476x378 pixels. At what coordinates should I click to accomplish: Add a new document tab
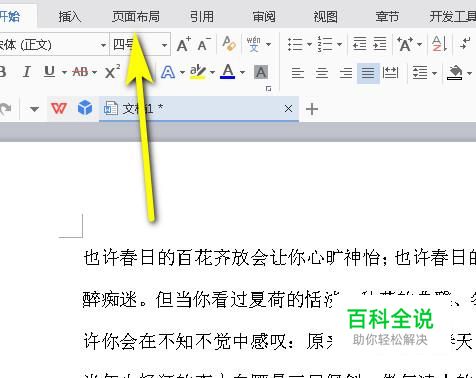[312, 109]
